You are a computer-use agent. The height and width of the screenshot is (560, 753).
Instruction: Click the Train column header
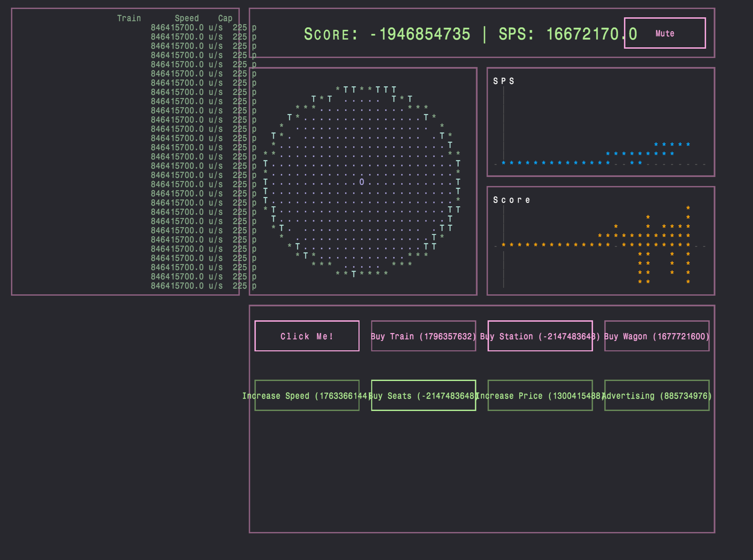coord(129,18)
